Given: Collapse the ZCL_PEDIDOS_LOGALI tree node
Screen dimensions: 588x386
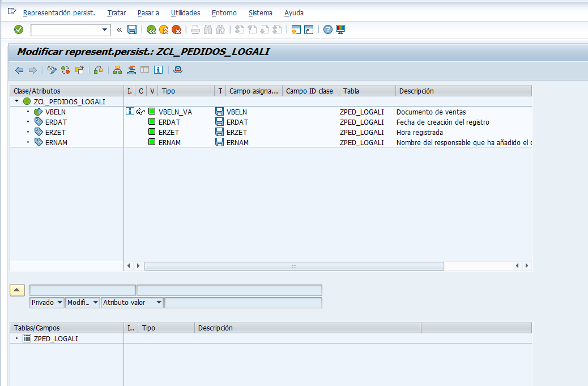Looking at the screenshot, I should (x=16, y=101).
